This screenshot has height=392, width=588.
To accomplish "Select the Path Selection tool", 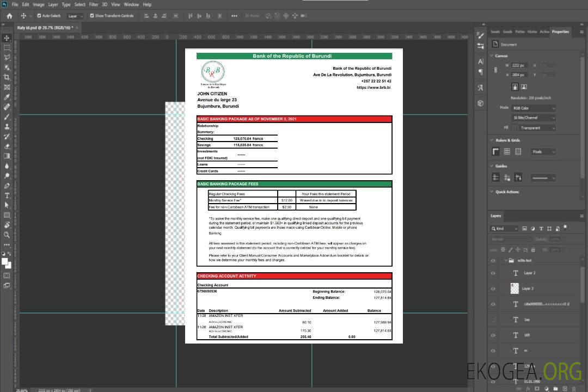I will 7,205.
